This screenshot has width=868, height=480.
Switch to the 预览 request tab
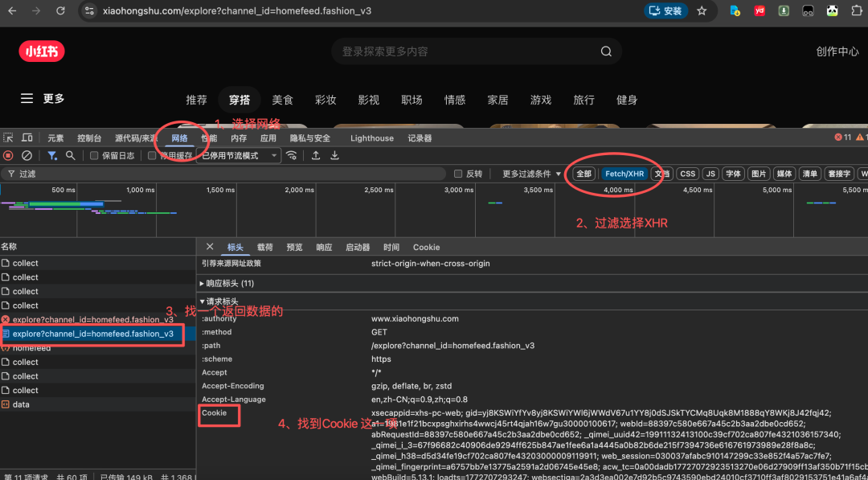tap(294, 247)
